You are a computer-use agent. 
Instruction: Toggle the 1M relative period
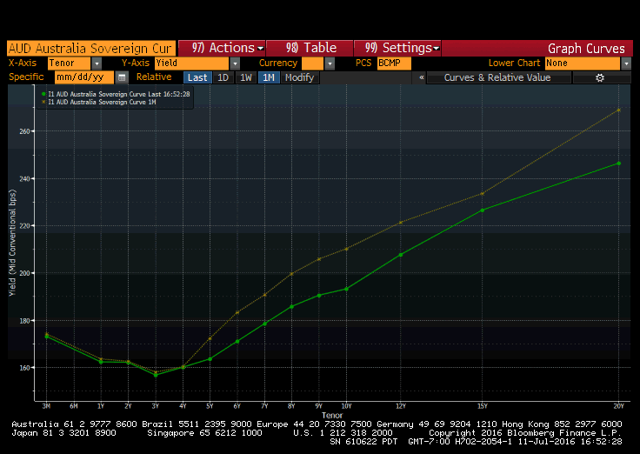coord(269,78)
